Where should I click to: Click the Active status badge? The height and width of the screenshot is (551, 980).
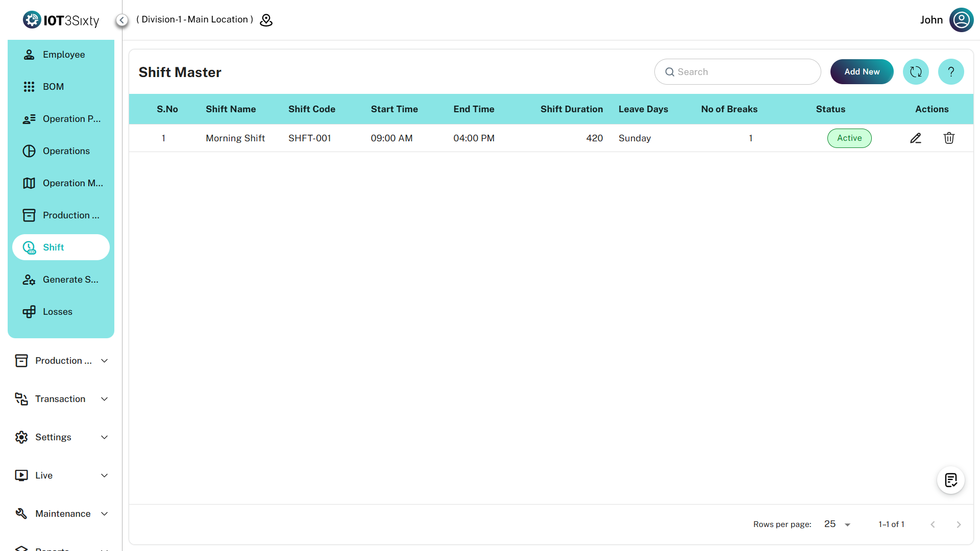[849, 138]
